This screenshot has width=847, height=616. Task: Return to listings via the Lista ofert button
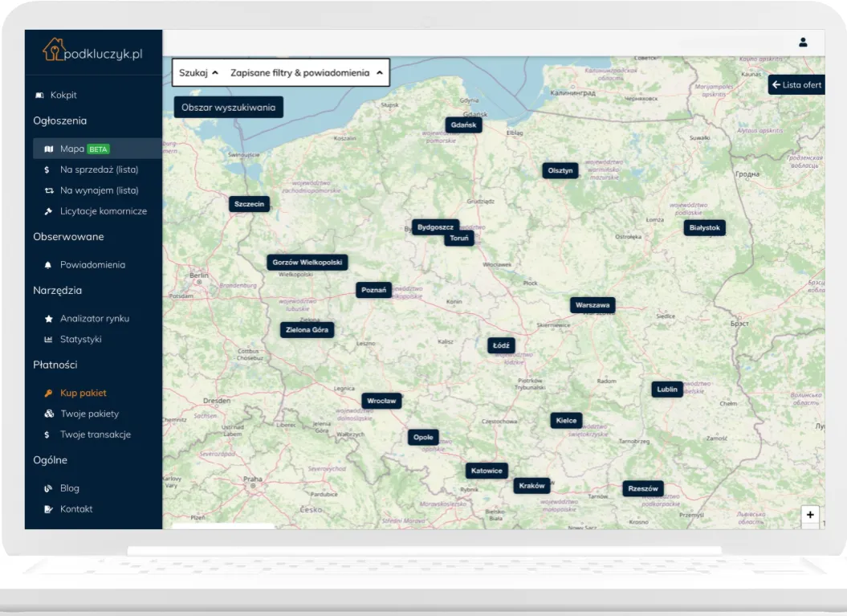click(797, 84)
